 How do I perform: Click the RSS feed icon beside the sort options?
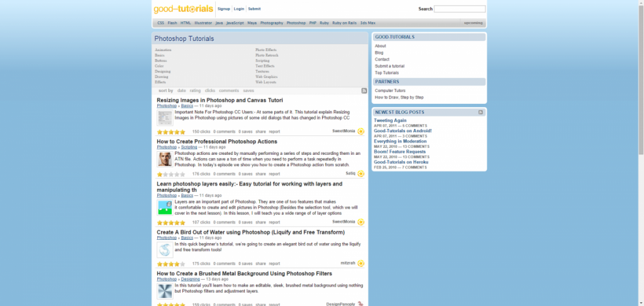(x=364, y=91)
